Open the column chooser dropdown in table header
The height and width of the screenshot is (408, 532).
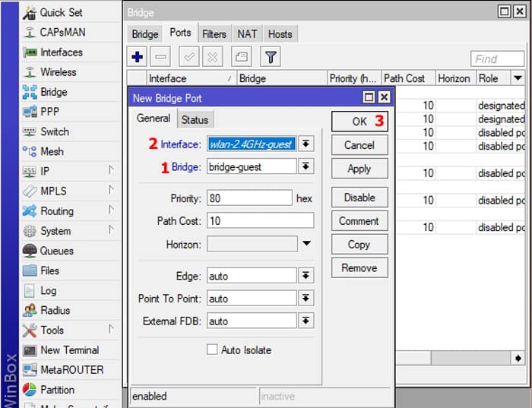click(x=518, y=78)
